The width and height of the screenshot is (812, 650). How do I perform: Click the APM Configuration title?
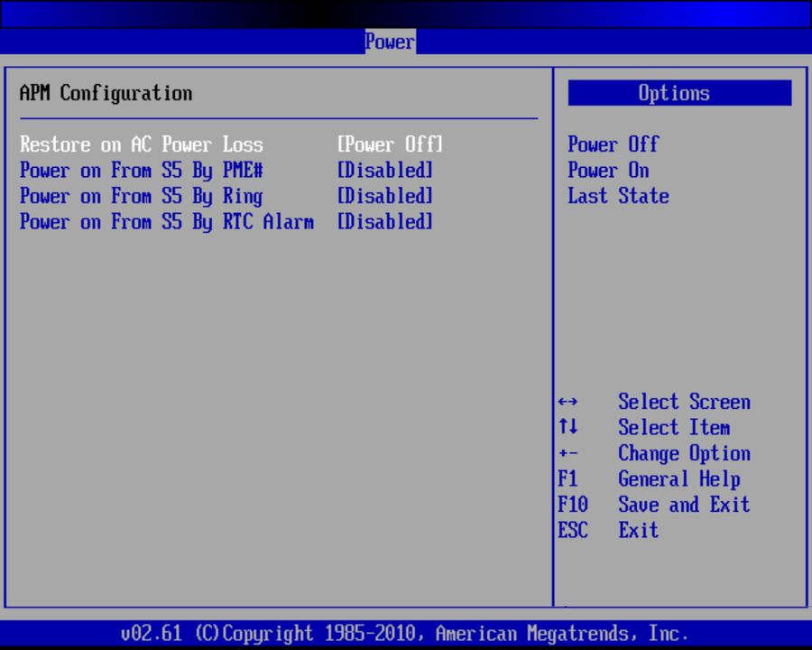[104, 93]
